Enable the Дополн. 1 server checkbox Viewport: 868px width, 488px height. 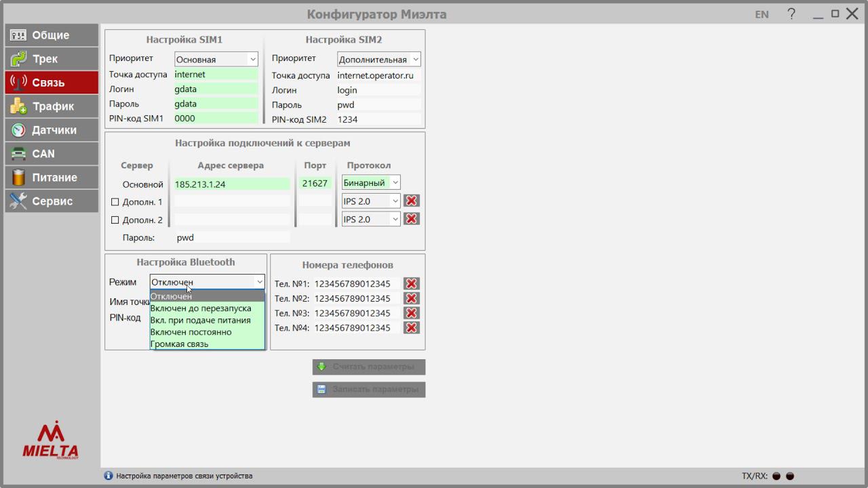(x=115, y=202)
